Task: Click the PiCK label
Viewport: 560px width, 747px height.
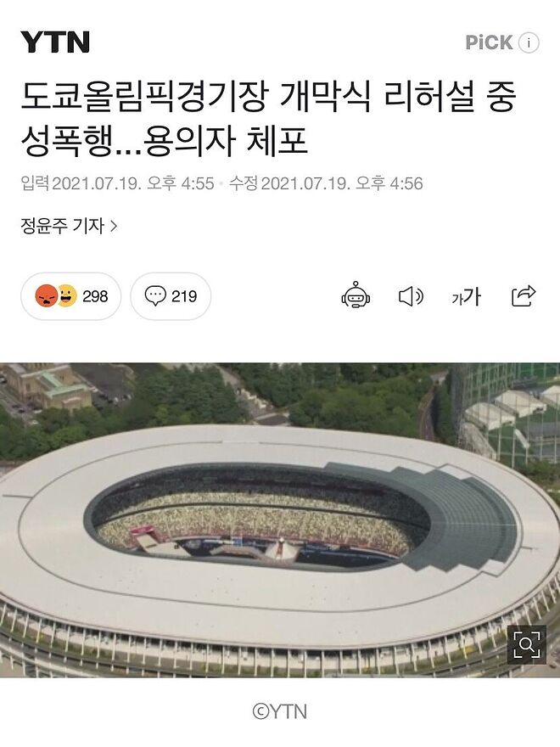Action: point(489,43)
